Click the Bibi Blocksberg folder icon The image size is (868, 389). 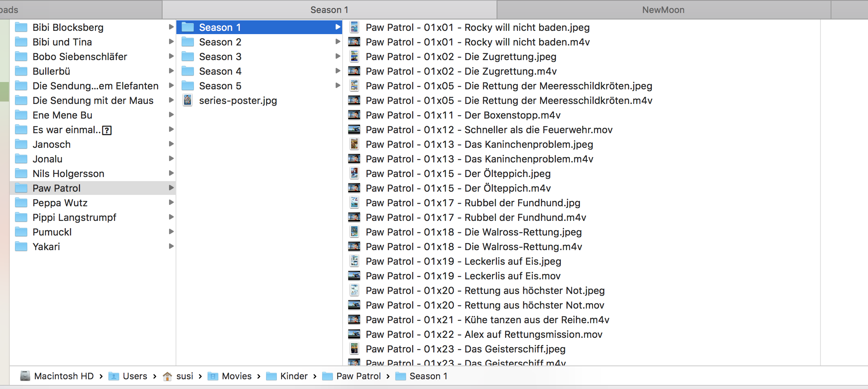(21, 27)
